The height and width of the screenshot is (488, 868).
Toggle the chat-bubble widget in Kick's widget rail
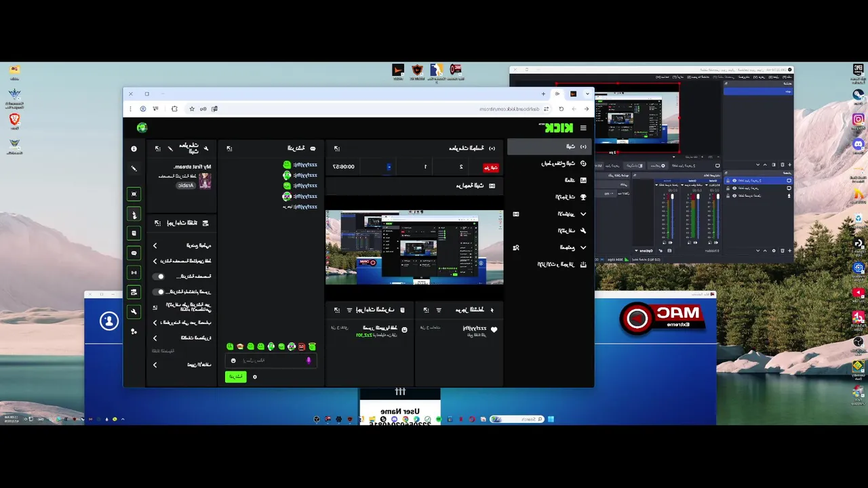[x=134, y=253]
